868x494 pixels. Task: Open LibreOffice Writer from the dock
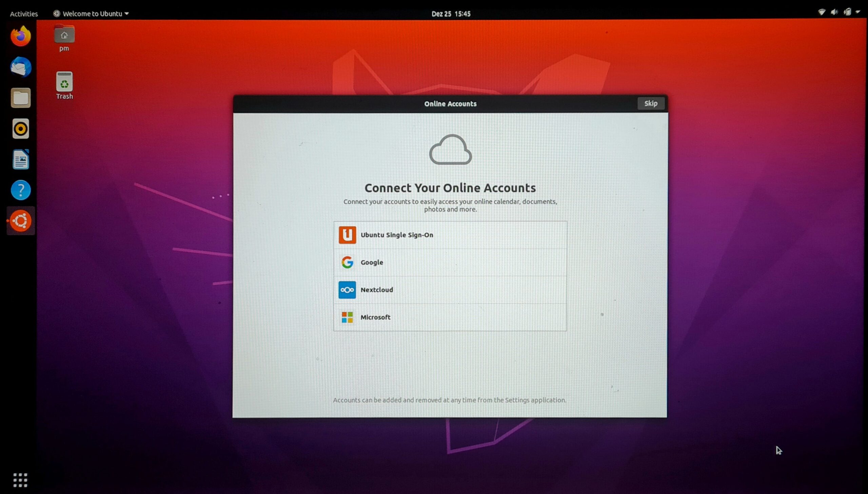point(20,160)
